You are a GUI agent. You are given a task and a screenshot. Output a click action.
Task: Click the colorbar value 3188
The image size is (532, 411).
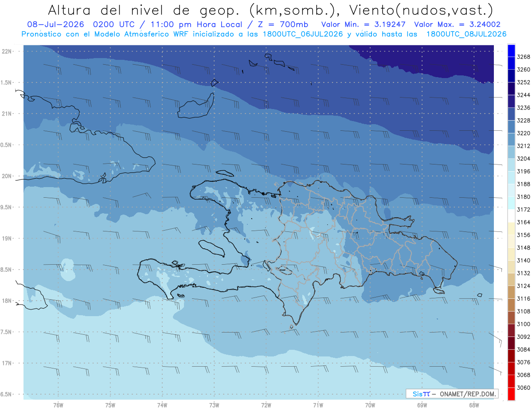click(523, 184)
